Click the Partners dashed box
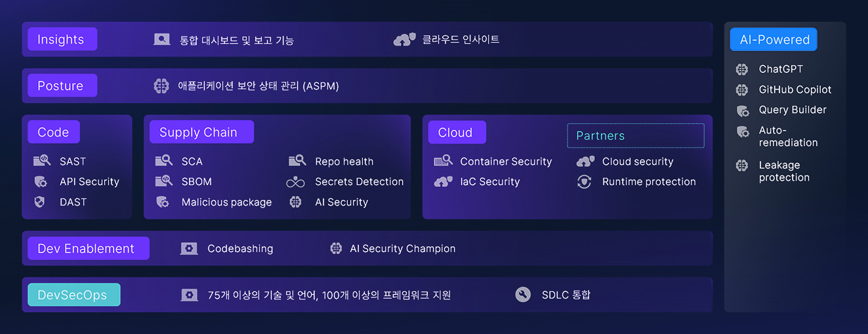868x334 pixels. pyautogui.click(x=636, y=136)
